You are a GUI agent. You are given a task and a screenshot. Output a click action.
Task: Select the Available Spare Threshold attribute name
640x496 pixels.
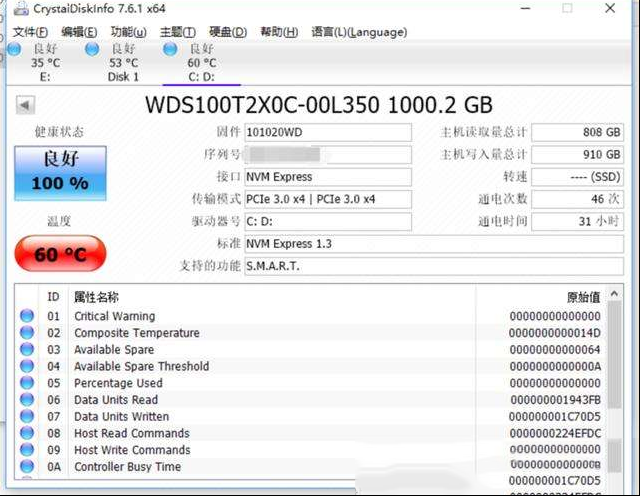(x=142, y=366)
